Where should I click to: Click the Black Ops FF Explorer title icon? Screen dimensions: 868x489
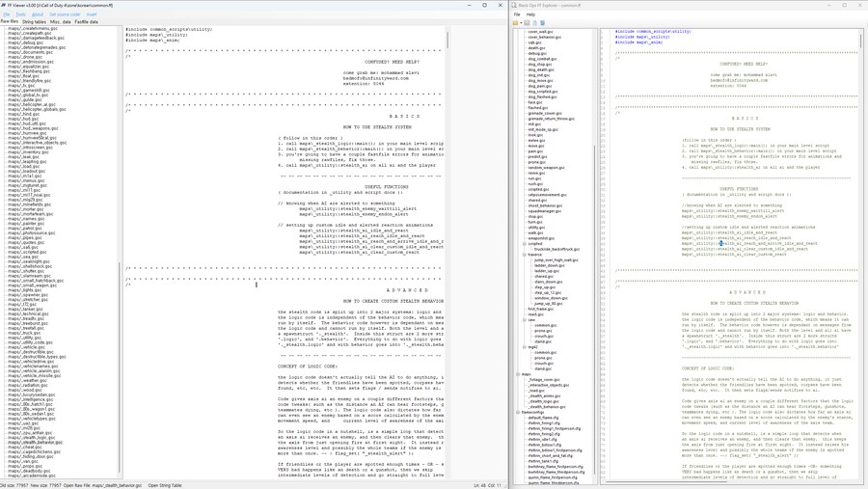tap(515, 5)
